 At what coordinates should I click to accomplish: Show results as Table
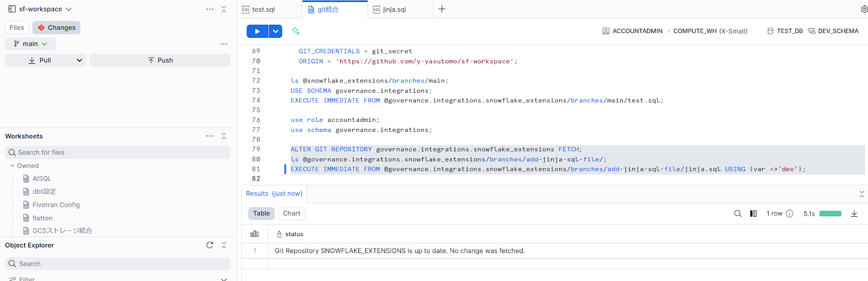[x=262, y=213]
